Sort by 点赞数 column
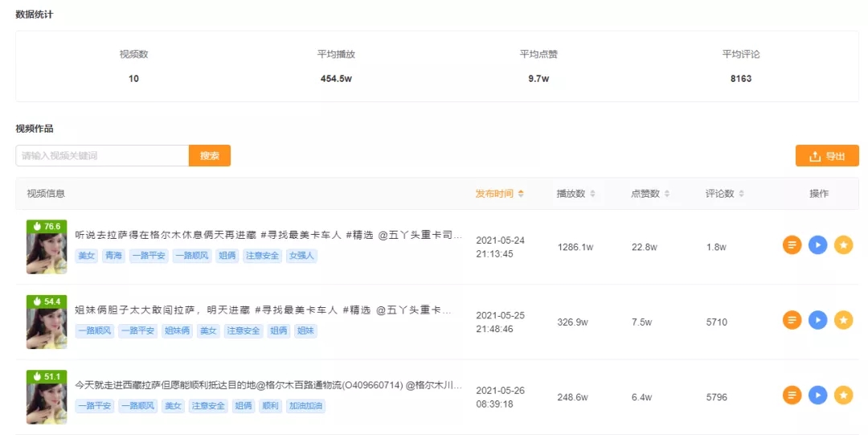868x435 pixels. pyautogui.click(x=650, y=194)
